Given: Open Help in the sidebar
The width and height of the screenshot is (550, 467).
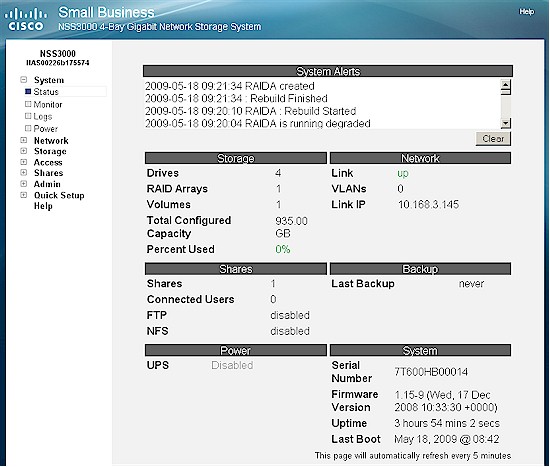Looking at the screenshot, I should [43, 206].
